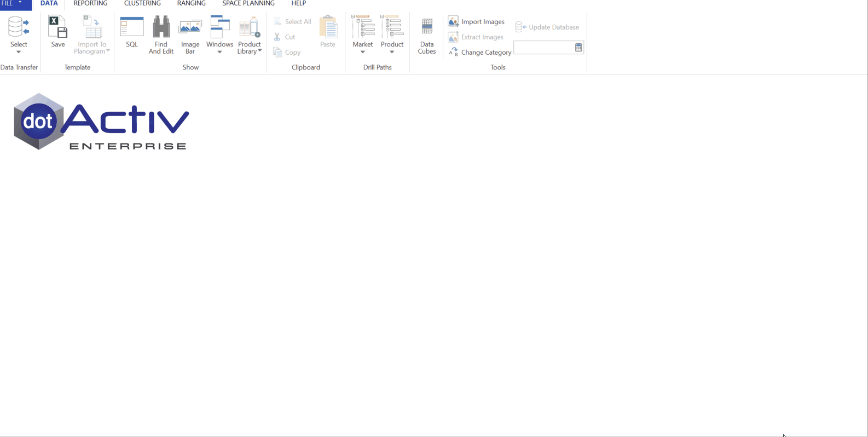Screen dimensions: 868x437
Task: Click the Select All icon
Action: pyautogui.click(x=277, y=21)
